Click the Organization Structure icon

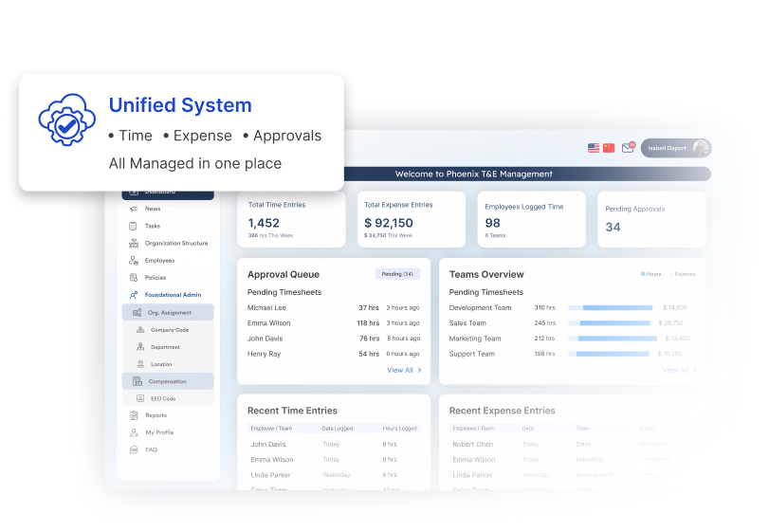click(x=134, y=243)
